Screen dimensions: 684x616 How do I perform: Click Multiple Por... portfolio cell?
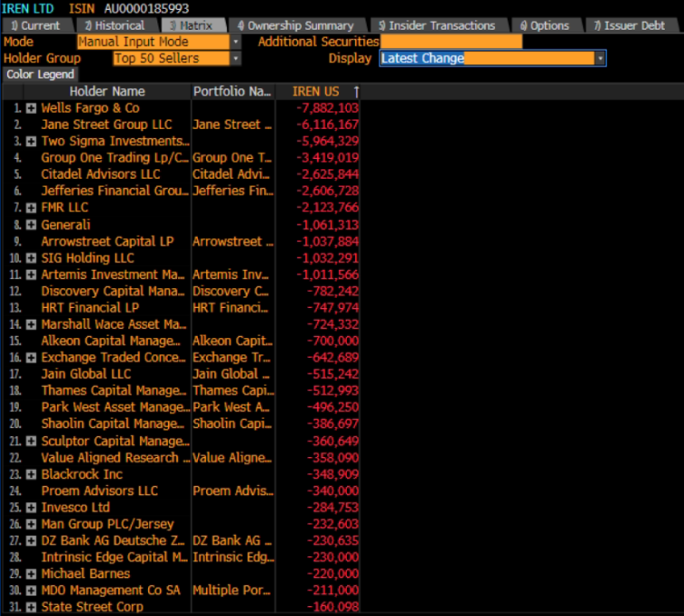click(231, 591)
